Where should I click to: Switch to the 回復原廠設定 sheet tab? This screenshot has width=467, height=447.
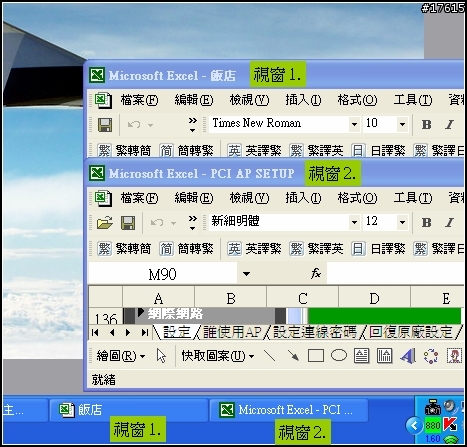411,332
